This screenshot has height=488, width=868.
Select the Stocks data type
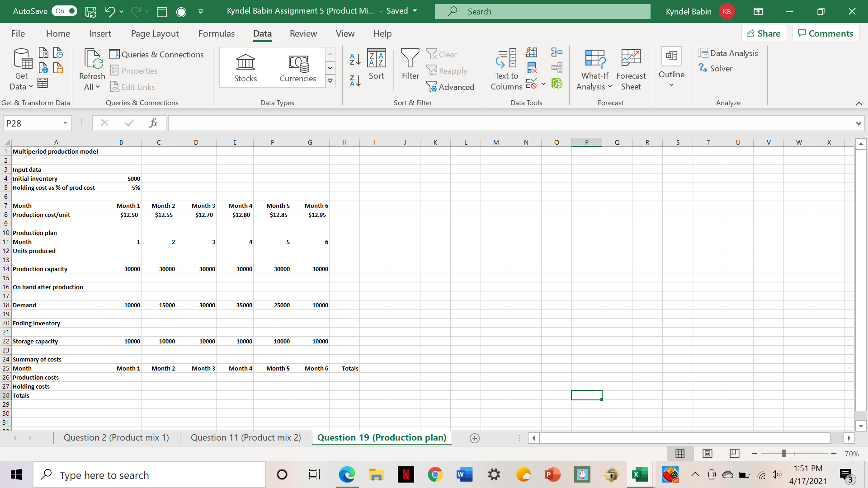(245, 68)
